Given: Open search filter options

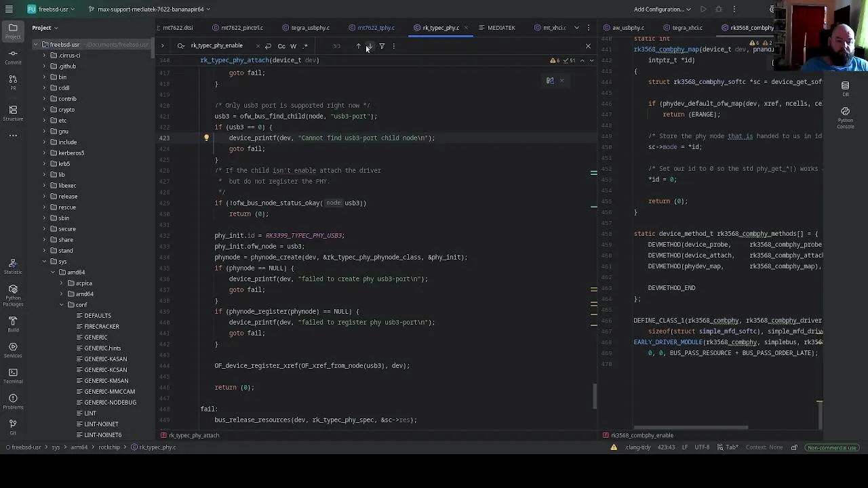Looking at the screenshot, I should coord(382,46).
